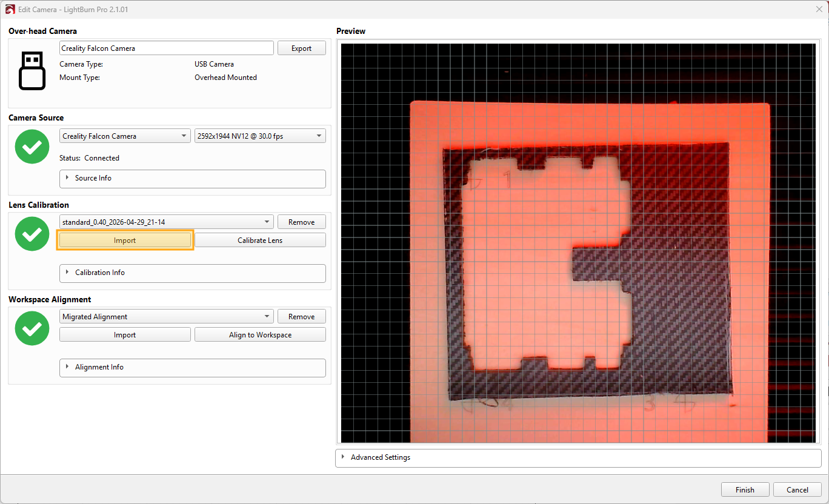
Task: Expand the Source Info section
Action: coord(193,178)
